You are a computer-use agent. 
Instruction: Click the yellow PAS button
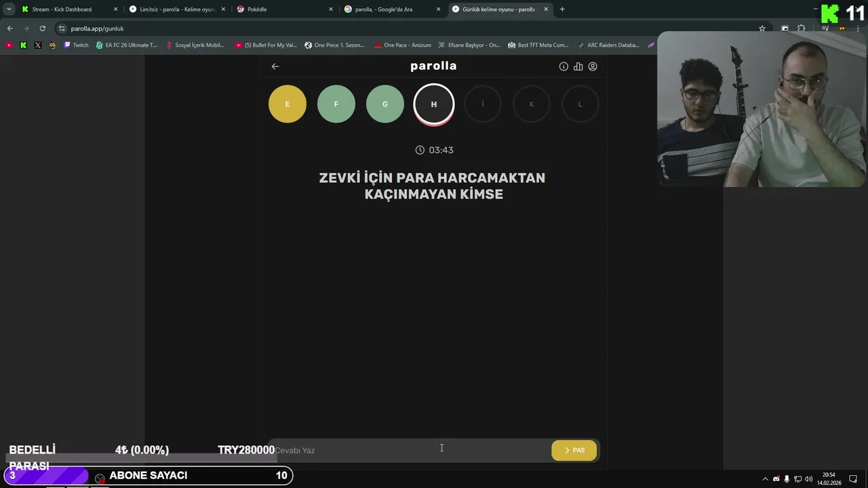tap(574, 450)
